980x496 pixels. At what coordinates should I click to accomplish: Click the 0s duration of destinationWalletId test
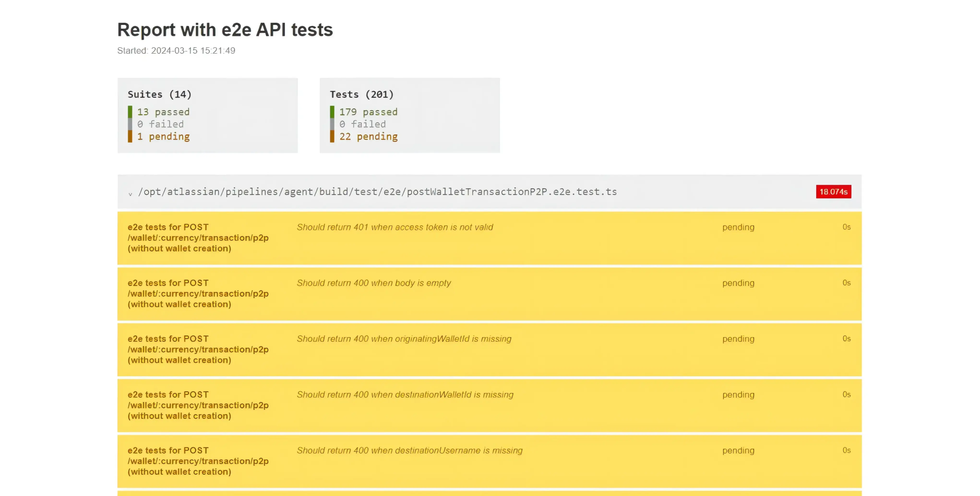[x=846, y=395]
